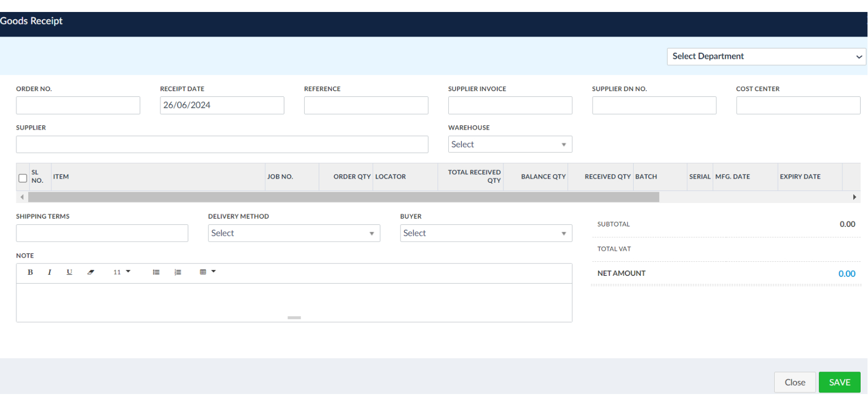Expand the Warehouse select dropdown
The height and width of the screenshot is (406, 868).
pyautogui.click(x=510, y=144)
